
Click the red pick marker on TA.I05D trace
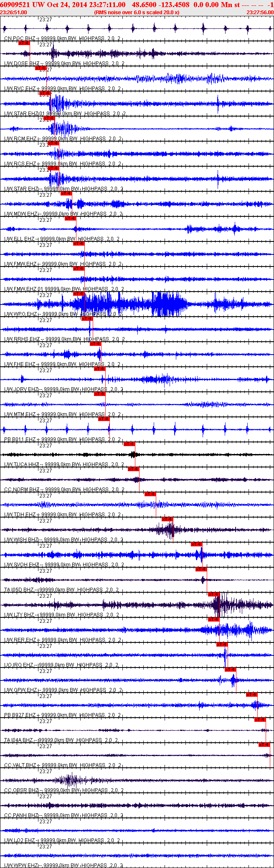tap(201, 569)
